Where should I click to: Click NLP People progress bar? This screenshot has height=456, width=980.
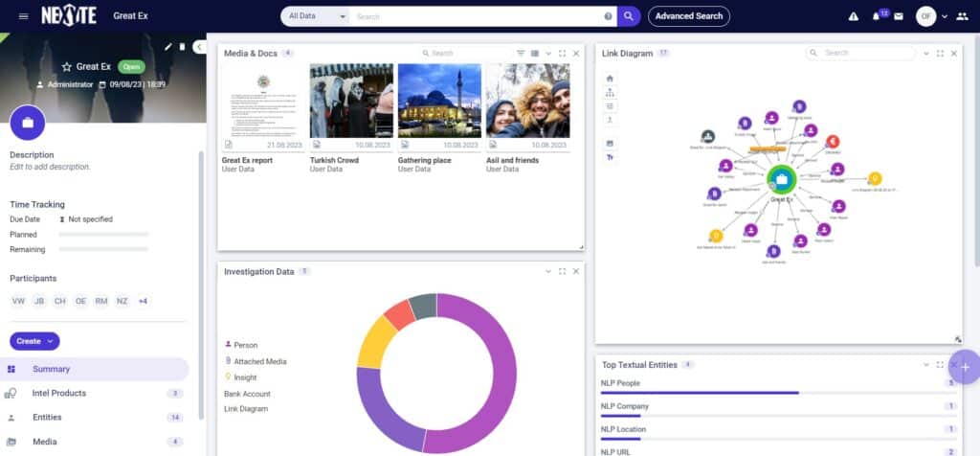(x=778, y=393)
